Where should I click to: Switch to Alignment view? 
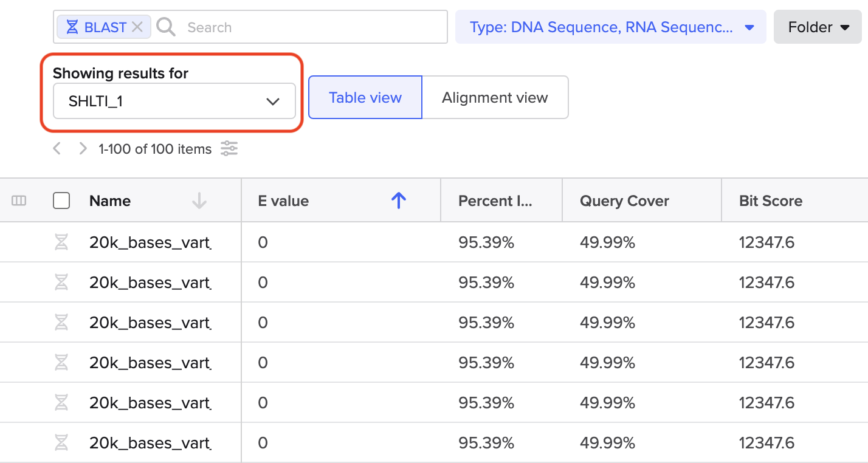tap(495, 98)
